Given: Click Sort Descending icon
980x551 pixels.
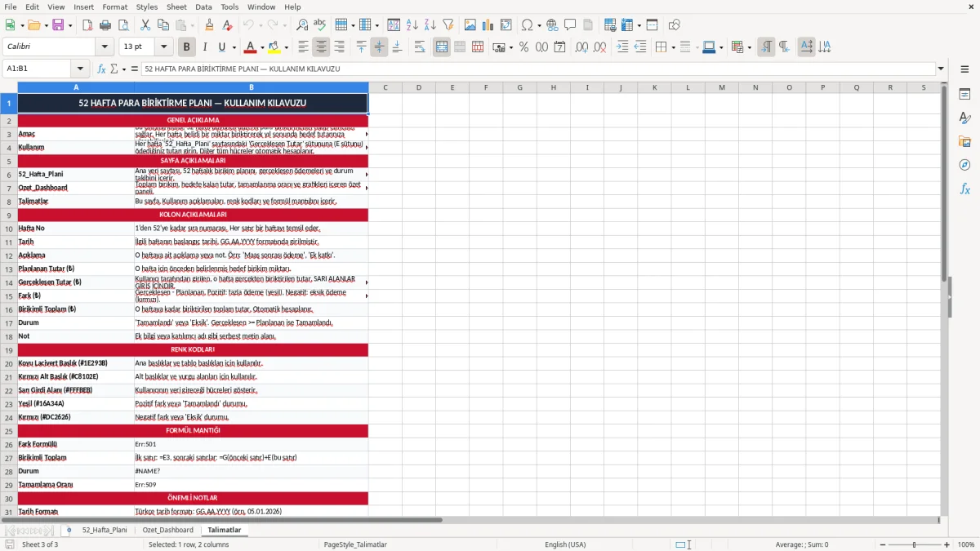Looking at the screenshot, I should pos(430,25).
